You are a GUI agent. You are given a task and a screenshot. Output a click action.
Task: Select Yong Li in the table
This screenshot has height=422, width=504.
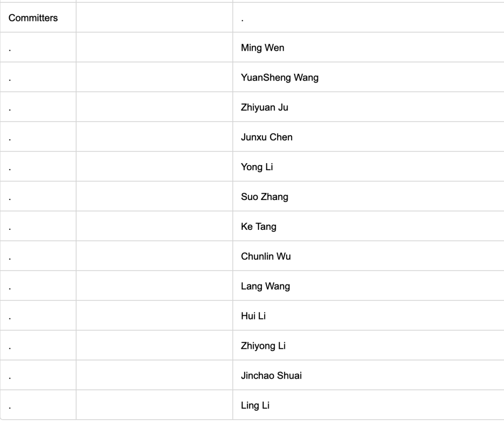(x=257, y=167)
